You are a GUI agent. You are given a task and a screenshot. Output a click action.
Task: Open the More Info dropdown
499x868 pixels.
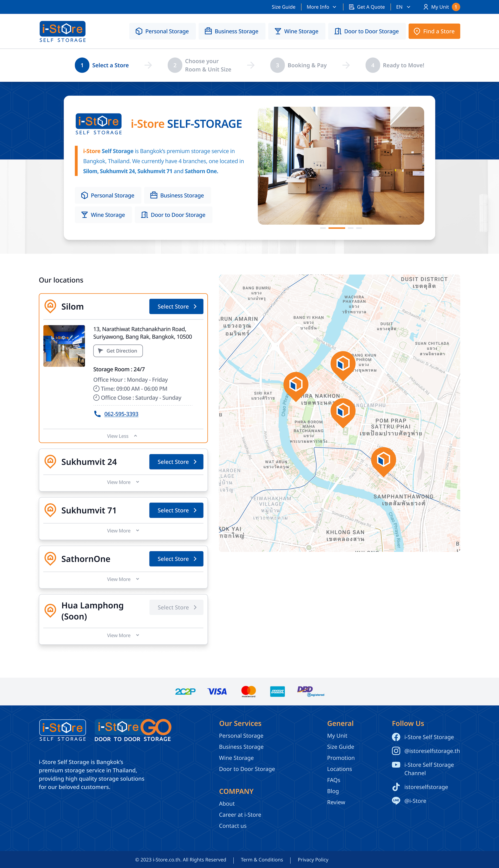[321, 7]
